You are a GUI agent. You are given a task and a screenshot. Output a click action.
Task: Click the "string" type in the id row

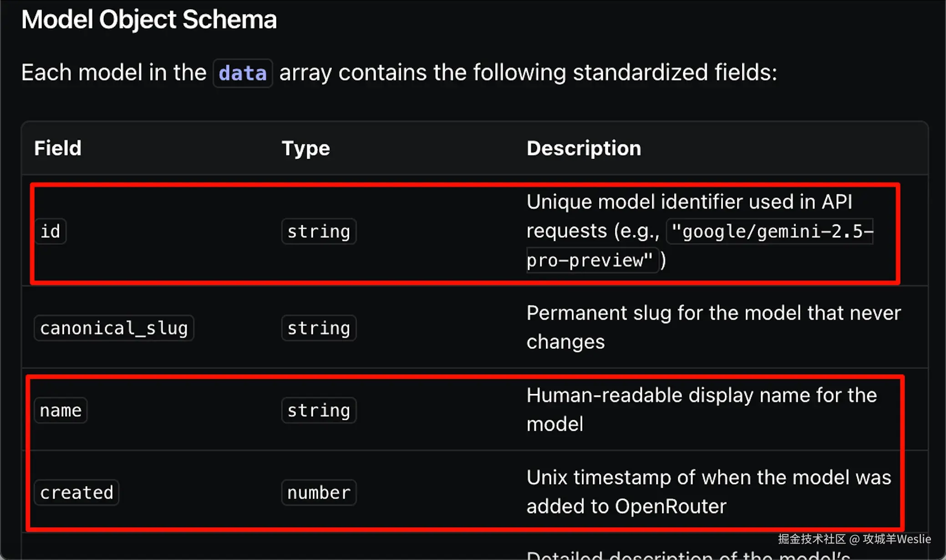pos(319,231)
